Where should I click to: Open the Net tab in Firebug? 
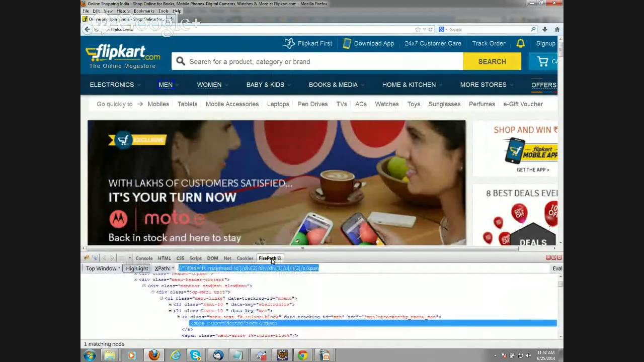coord(227,258)
